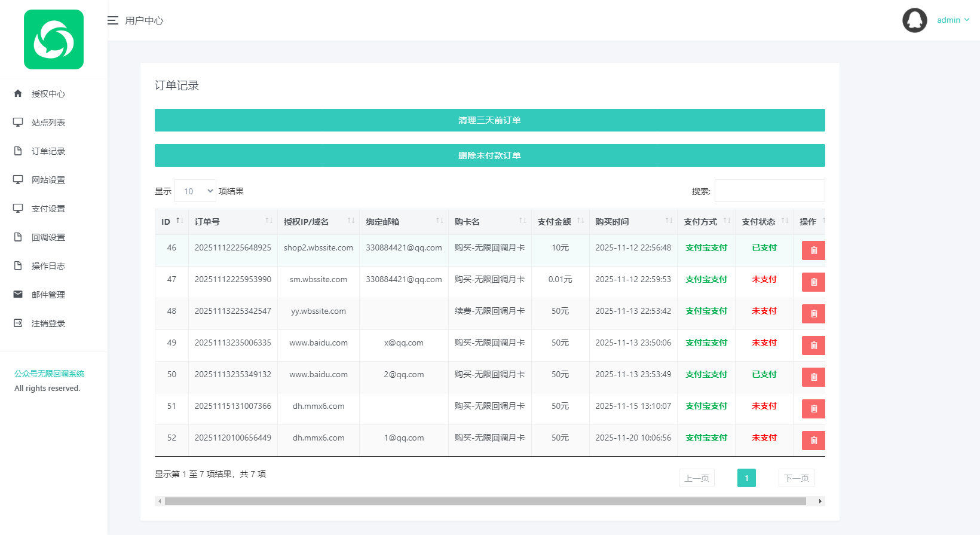Delete order ID 47 with trash icon

(x=813, y=282)
